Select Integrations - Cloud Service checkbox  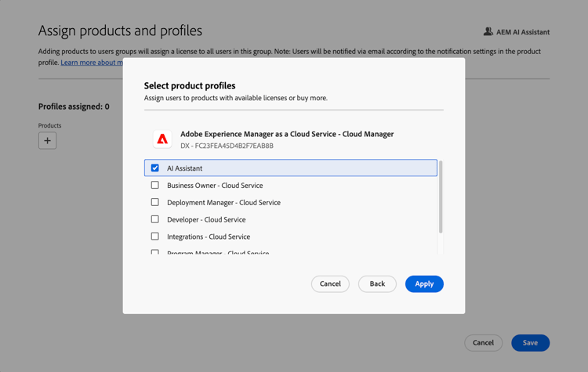coord(155,237)
